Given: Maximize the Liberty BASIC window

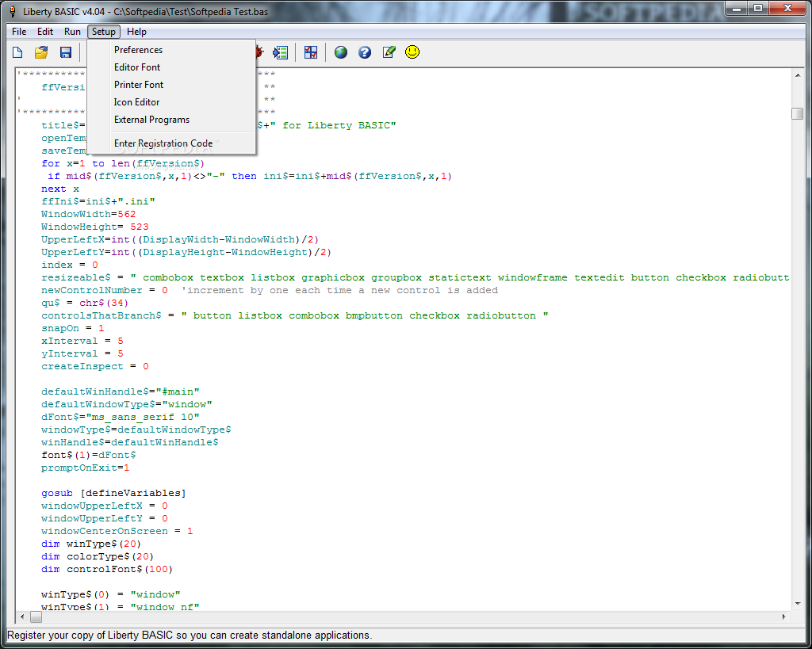Looking at the screenshot, I should pos(758,9).
